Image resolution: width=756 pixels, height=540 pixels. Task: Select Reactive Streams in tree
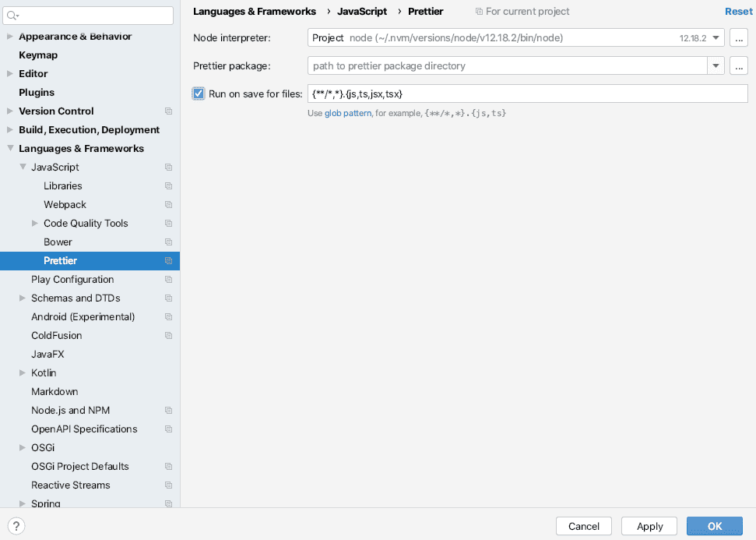pyautogui.click(x=70, y=485)
